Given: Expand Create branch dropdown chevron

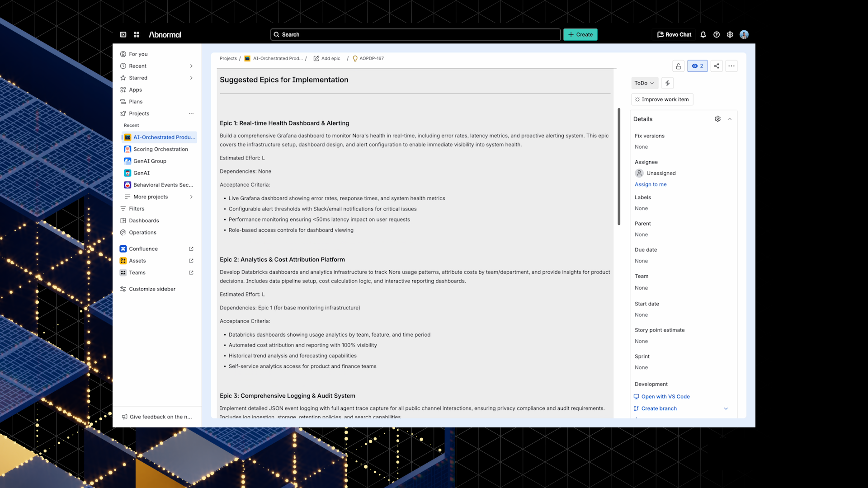Looking at the screenshot, I should pyautogui.click(x=726, y=408).
